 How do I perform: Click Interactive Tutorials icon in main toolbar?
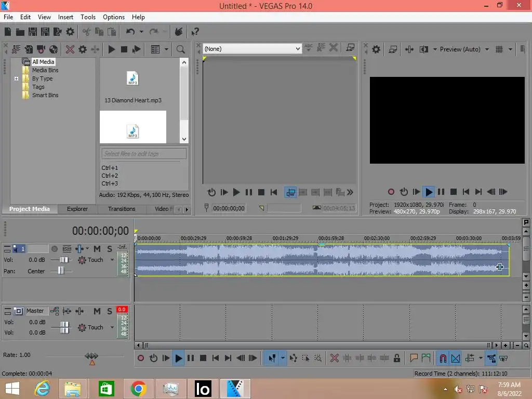pyautogui.click(x=179, y=32)
